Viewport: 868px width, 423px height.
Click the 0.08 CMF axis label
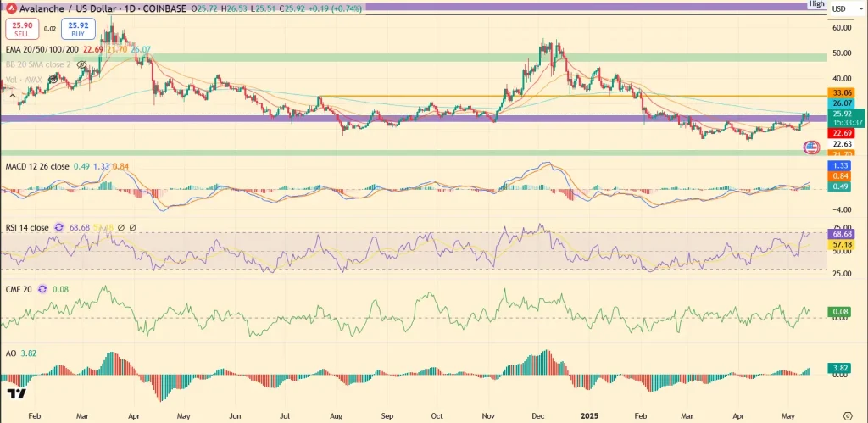(840, 312)
